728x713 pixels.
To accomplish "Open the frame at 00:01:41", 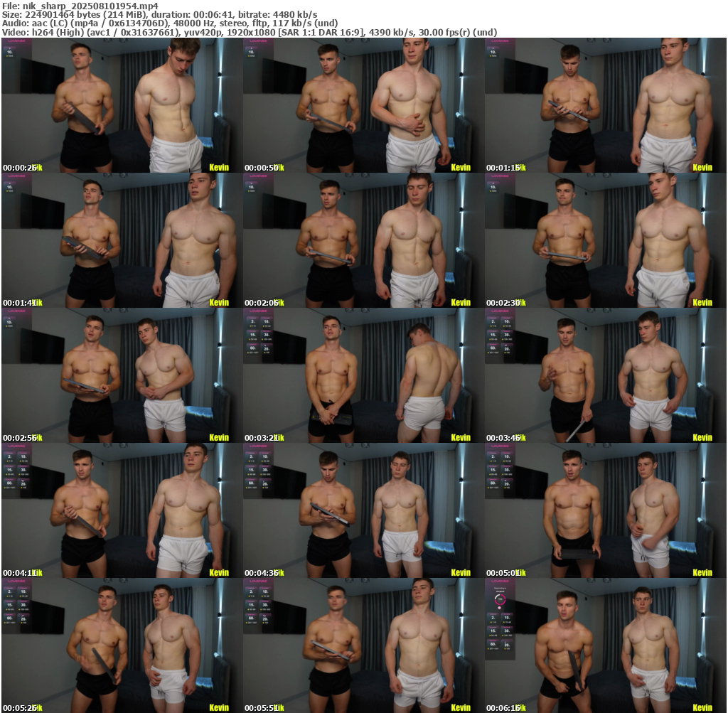I will pos(121,240).
